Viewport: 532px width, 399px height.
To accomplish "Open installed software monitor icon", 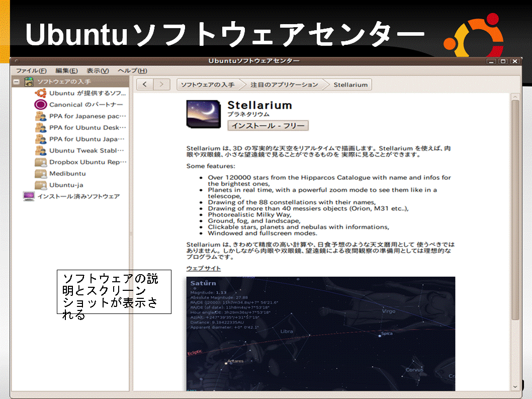I will (x=29, y=196).
